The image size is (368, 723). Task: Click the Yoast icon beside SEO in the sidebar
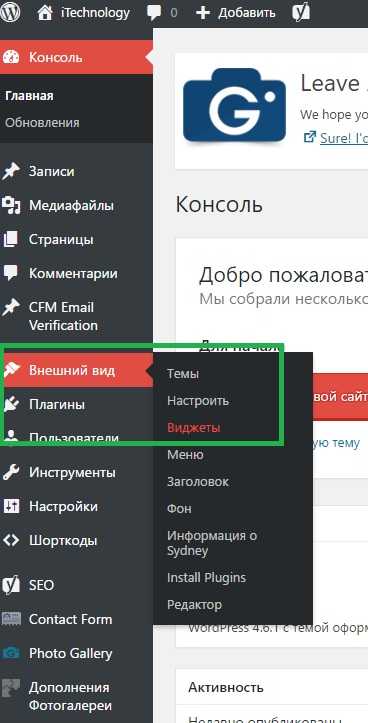(x=11, y=585)
